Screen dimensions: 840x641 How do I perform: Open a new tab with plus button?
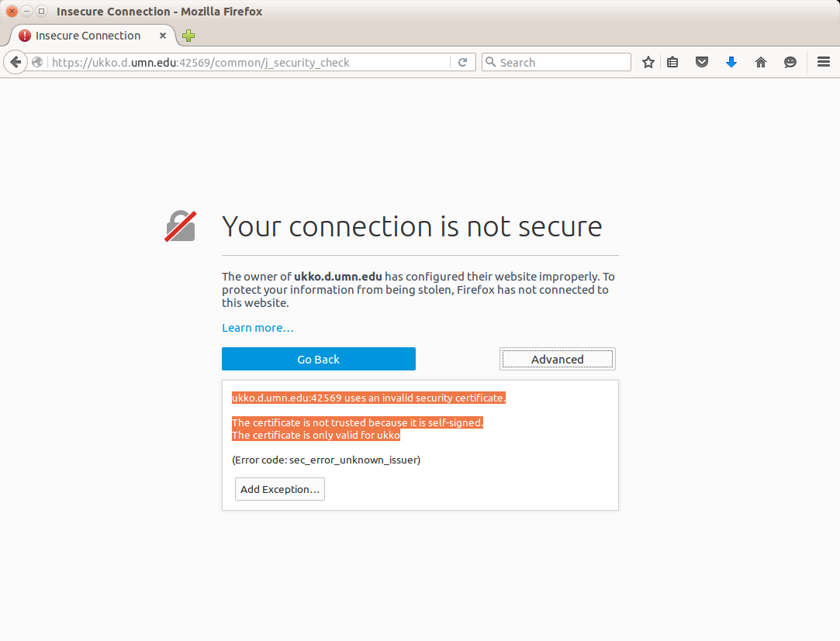pos(188,36)
